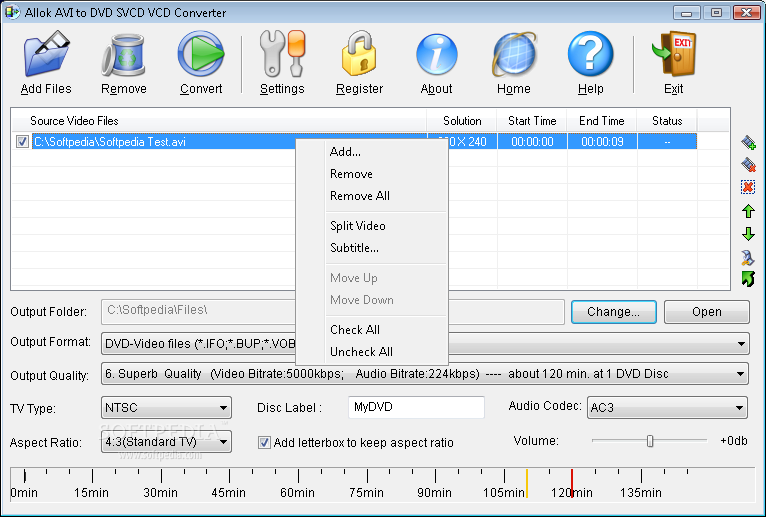The image size is (766, 517).
Task: Click the yellow marker near 105min
Action: (527, 483)
